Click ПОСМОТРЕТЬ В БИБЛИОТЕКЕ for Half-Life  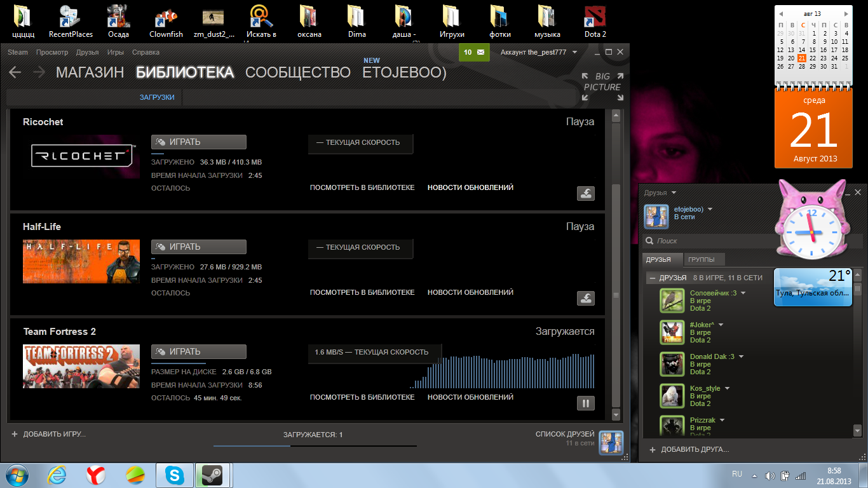(x=362, y=292)
